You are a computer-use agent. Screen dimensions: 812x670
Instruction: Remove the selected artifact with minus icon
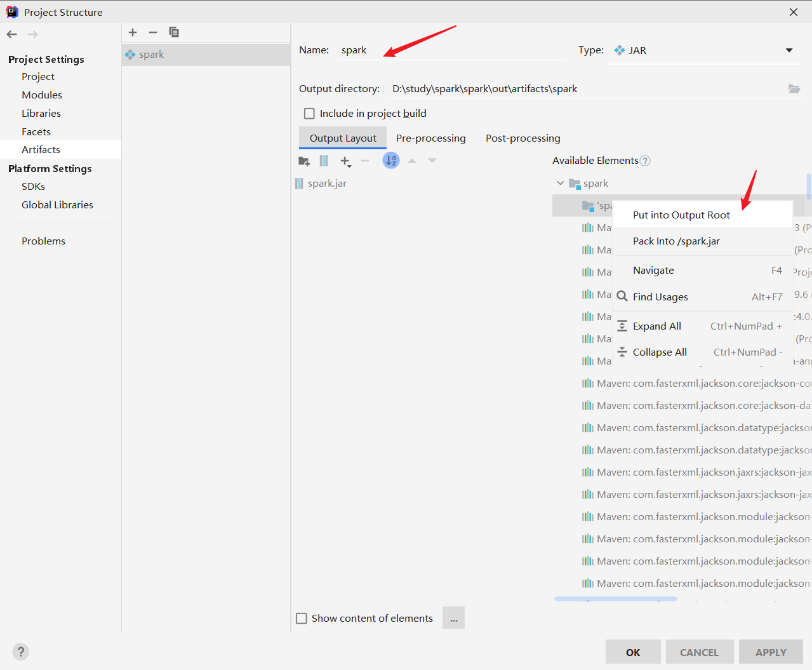tap(153, 32)
